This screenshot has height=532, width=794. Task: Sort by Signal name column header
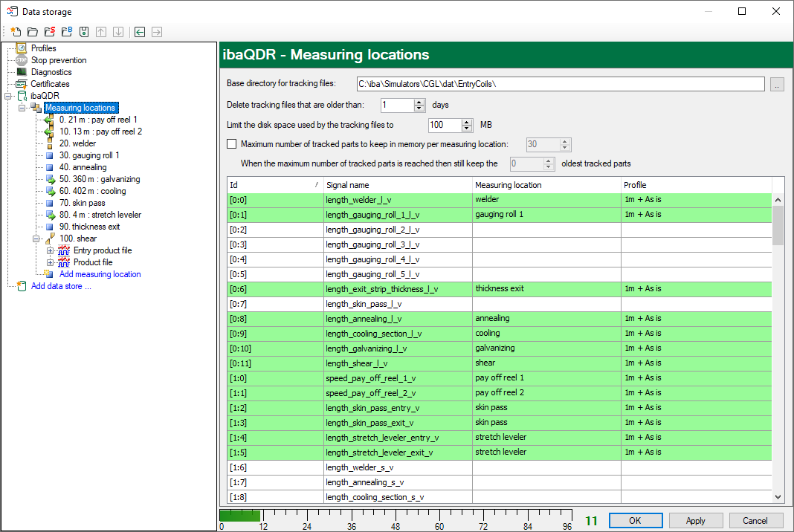tap(398, 185)
